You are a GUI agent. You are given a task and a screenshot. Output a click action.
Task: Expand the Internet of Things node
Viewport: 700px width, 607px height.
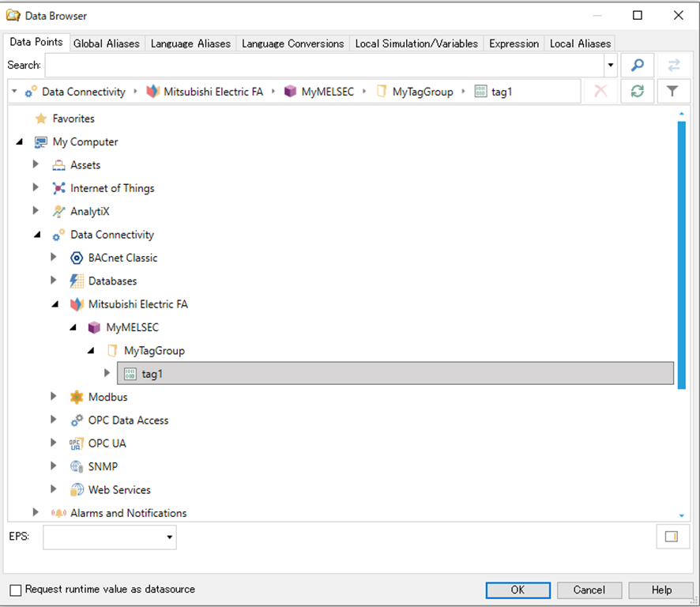click(36, 187)
